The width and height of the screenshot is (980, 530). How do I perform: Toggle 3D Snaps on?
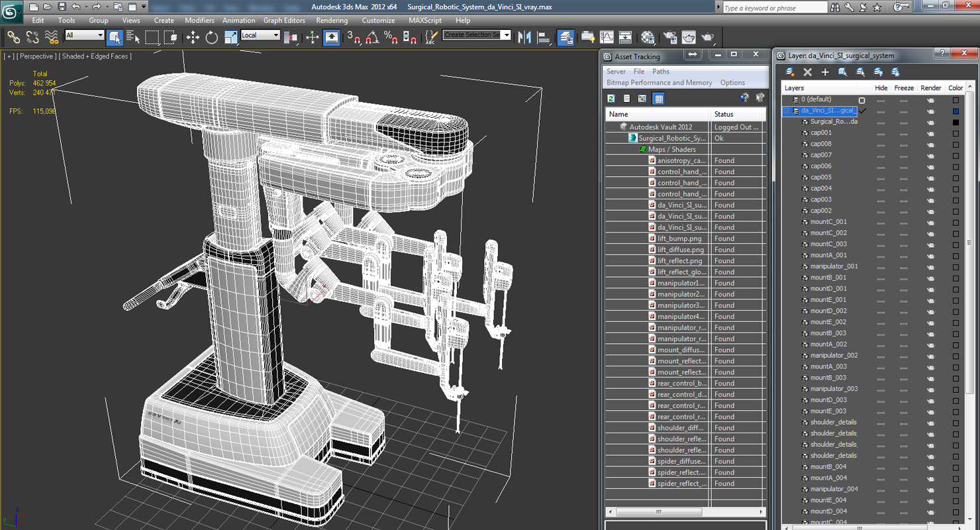[354, 37]
